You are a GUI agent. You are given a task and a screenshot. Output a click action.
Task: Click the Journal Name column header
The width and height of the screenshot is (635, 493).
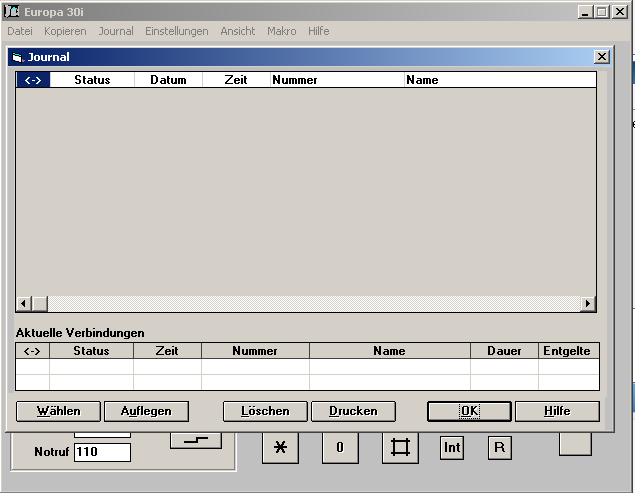click(x=500, y=80)
